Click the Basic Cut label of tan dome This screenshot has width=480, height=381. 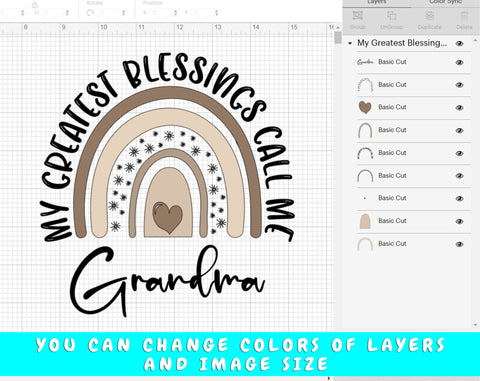click(x=392, y=221)
